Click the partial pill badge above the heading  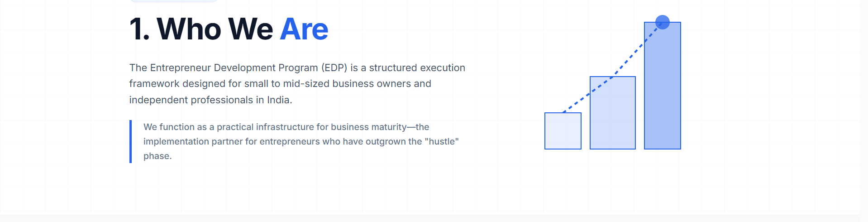pyautogui.click(x=174, y=1)
